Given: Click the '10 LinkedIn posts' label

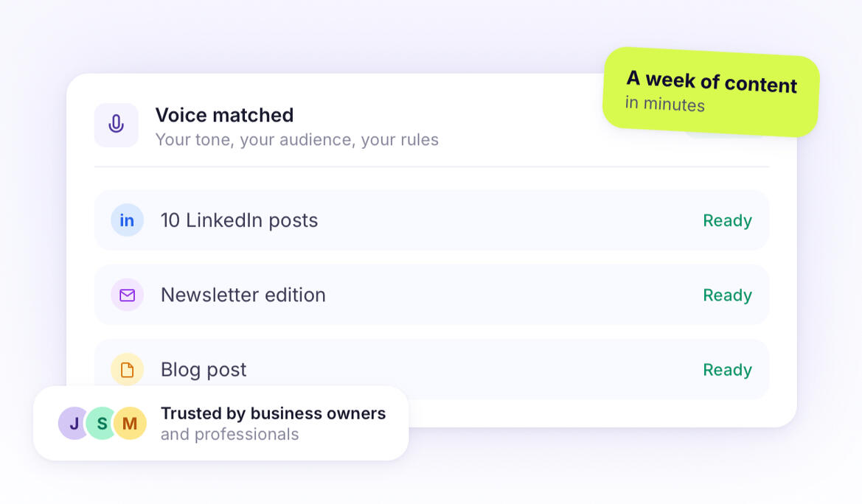Looking at the screenshot, I should tap(239, 220).
